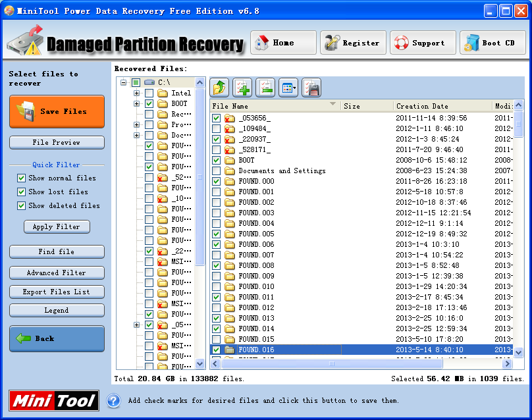Click Export Files List
Screen dimensions: 532x420
click(x=57, y=292)
